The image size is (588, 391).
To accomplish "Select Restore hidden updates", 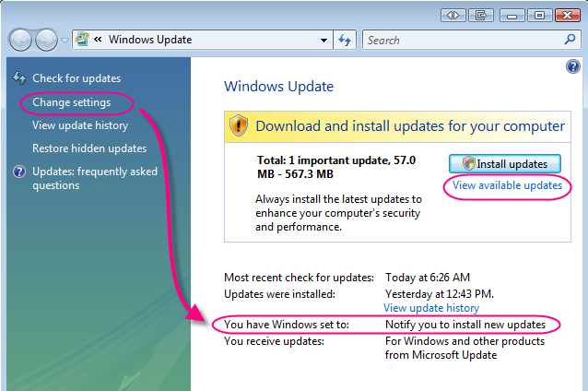I will pyautogui.click(x=89, y=148).
